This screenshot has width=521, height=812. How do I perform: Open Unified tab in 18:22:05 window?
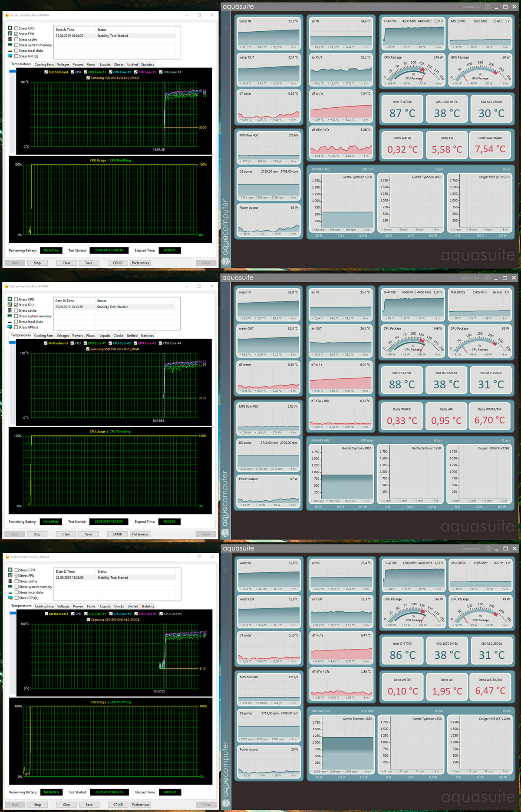[x=133, y=606]
